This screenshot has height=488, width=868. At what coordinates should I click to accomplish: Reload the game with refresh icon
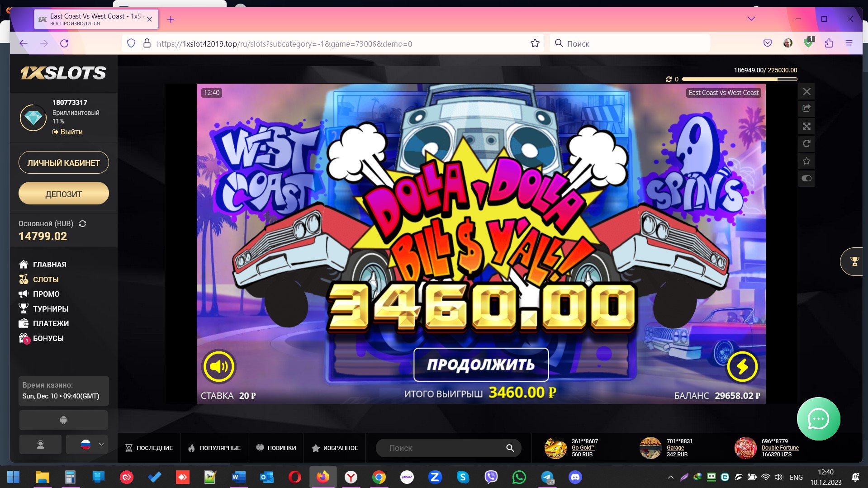[x=806, y=144]
